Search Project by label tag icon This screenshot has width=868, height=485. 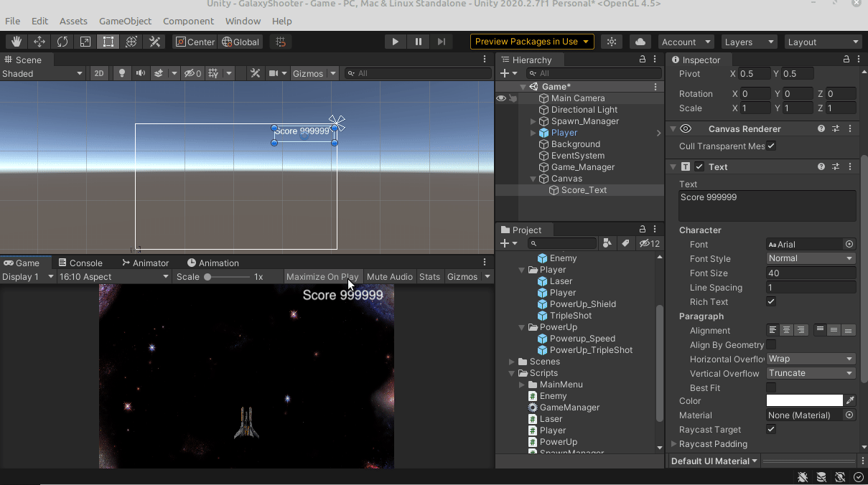625,244
